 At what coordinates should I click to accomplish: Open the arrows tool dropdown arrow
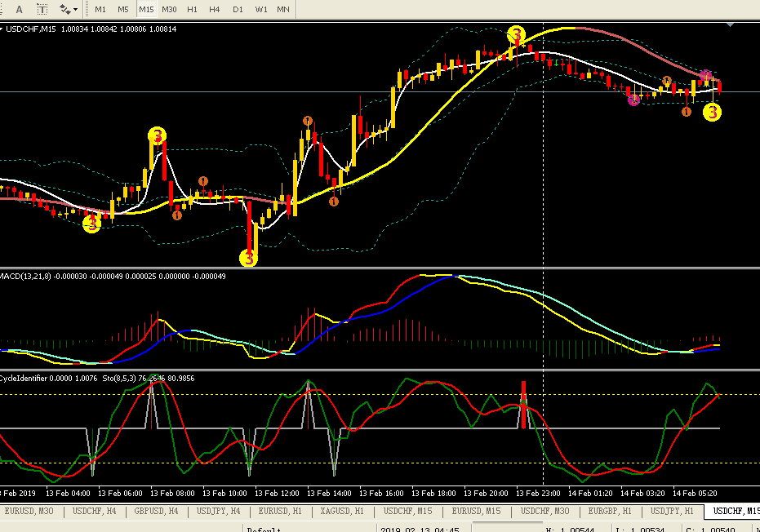point(76,10)
